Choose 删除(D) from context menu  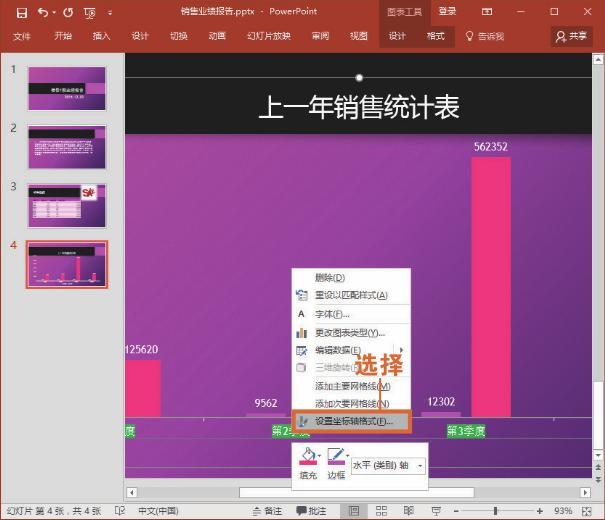pos(351,277)
